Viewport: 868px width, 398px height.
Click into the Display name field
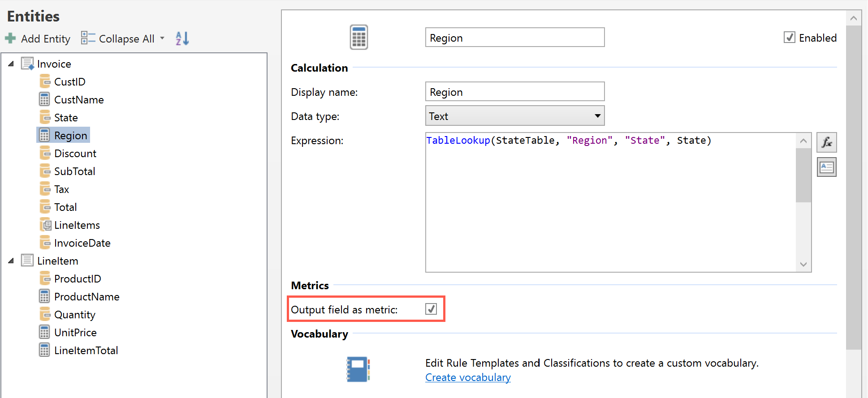coord(514,92)
